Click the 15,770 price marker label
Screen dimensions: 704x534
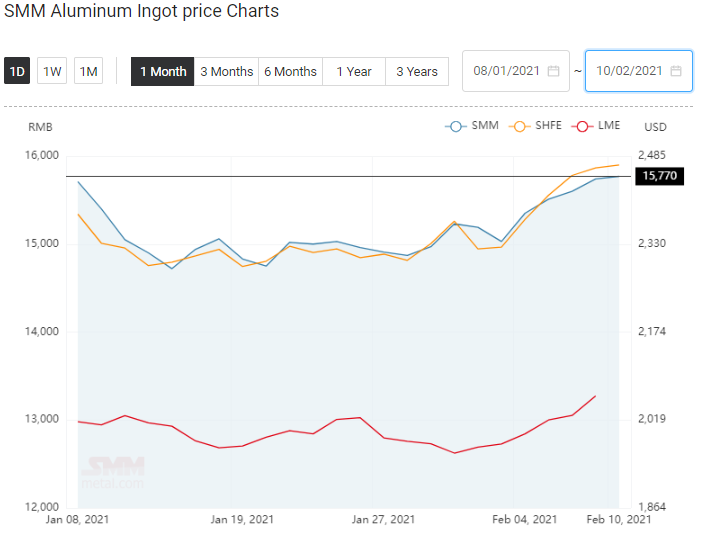point(660,176)
